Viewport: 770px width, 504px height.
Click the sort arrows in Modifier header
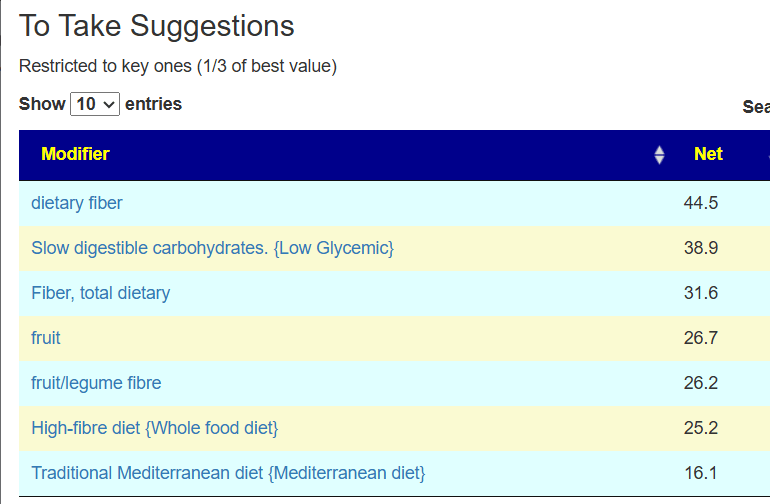659,155
